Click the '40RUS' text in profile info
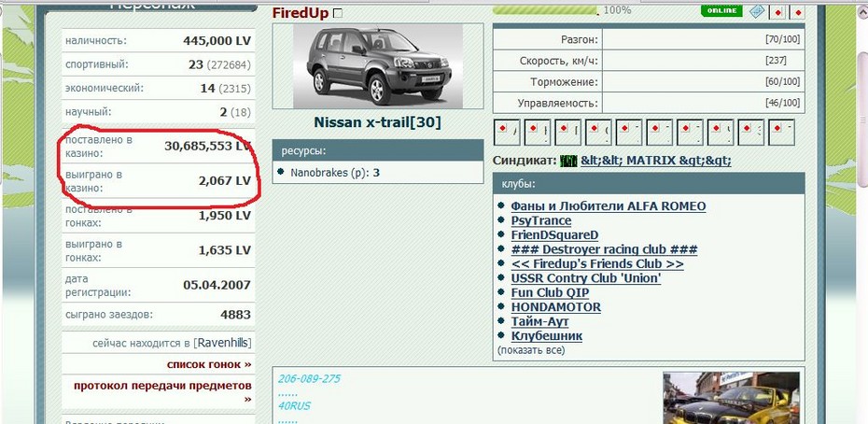The image size is (868, 424). click(x=293, y=405)
